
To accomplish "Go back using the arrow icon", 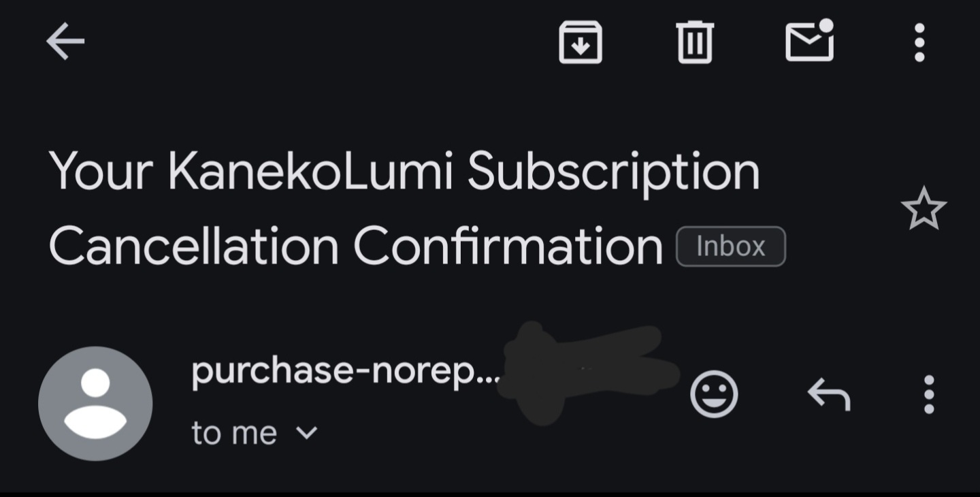I will pyautogui.click(x=65, y=42).
